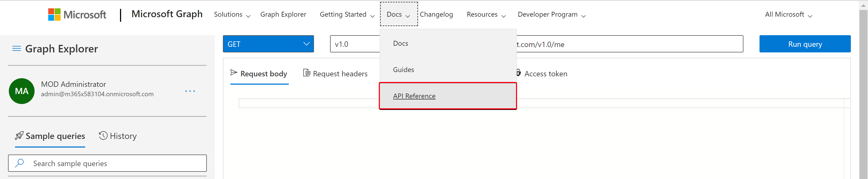The width and height of the screenshot is (868, 179).
Task: Click the search magnifier icon
Action: point(20,163)
